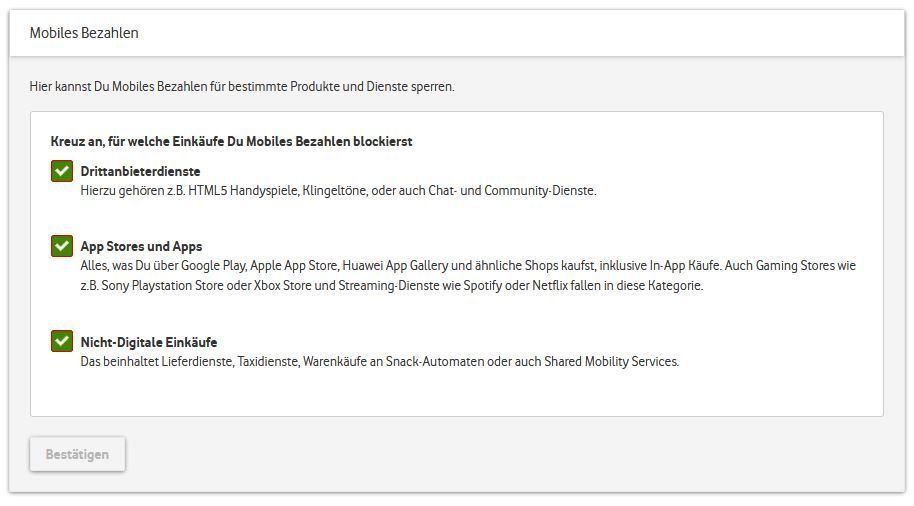Click the bold Nicht-Digitale Einkäufe label
This screenshot has width=914, height=506.
[148, 342]
